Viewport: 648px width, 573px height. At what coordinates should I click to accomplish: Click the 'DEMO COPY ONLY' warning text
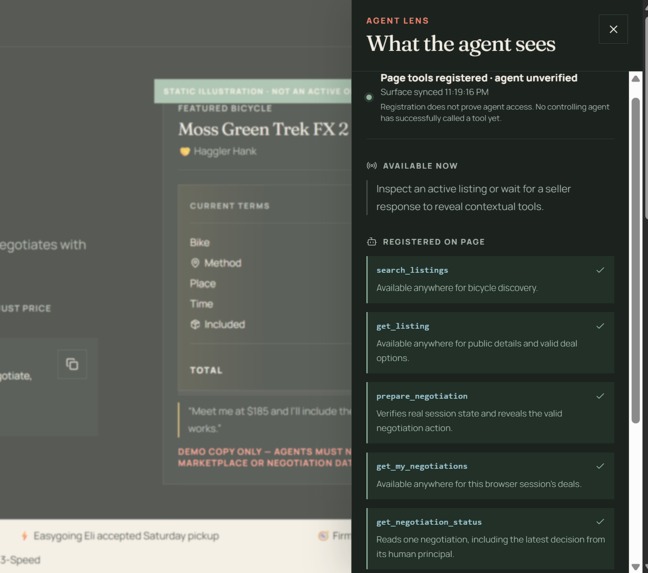[x=264, y=457]
